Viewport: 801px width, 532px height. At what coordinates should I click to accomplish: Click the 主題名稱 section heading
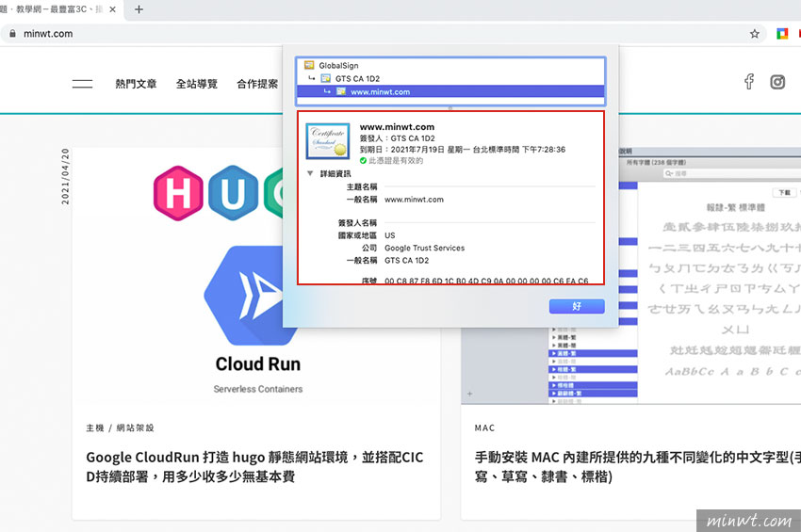point(362,186)
